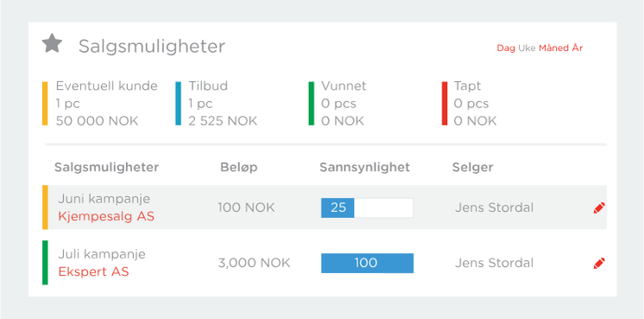Open the Ekspert AS company link

[93, 271]
